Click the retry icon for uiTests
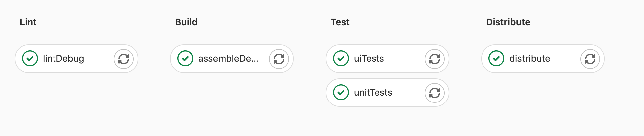 point(435,59)
